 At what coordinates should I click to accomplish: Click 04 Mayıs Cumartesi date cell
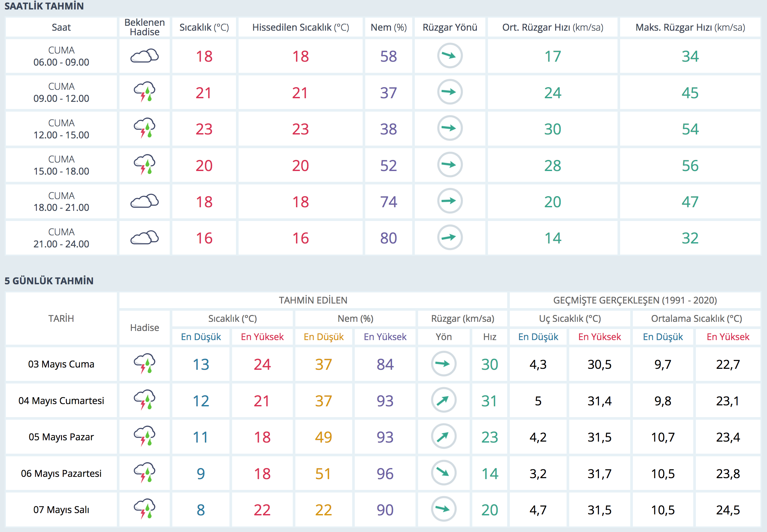(61, 400)
